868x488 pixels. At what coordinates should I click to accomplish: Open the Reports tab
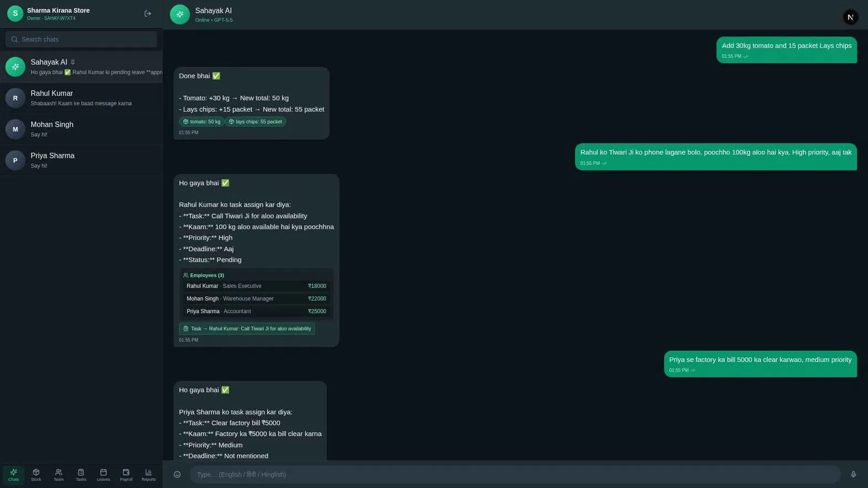coord(148,475)
